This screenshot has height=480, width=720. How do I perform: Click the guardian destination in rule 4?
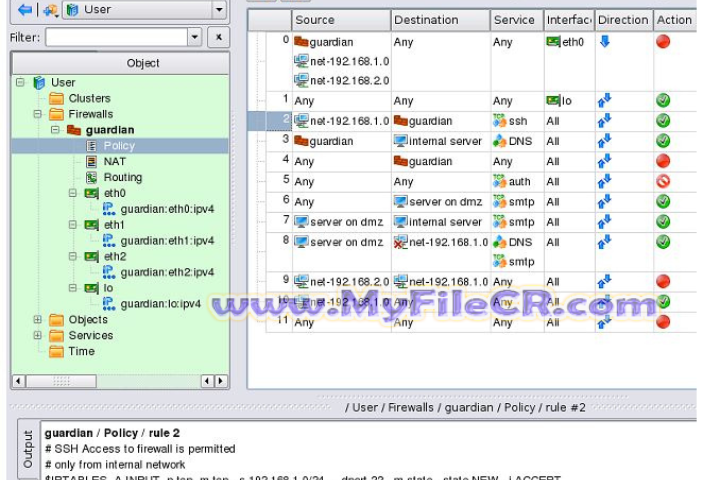pos(423,161)
